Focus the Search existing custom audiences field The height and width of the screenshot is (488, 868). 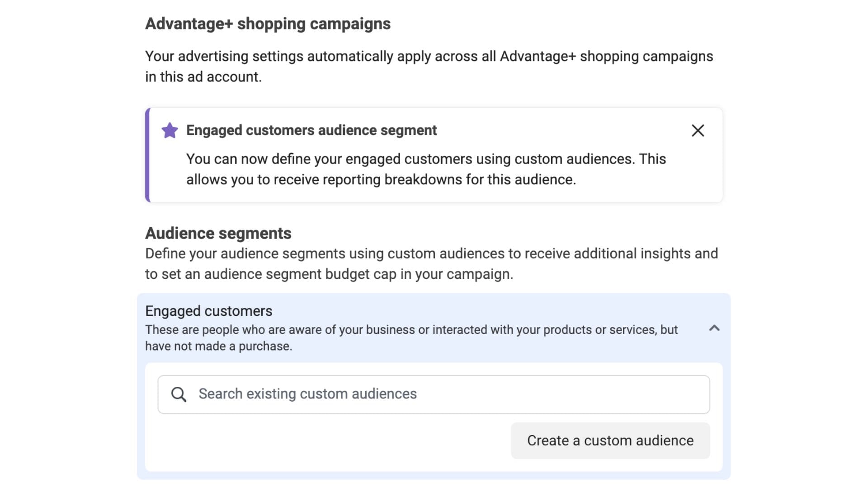(497, 394)
